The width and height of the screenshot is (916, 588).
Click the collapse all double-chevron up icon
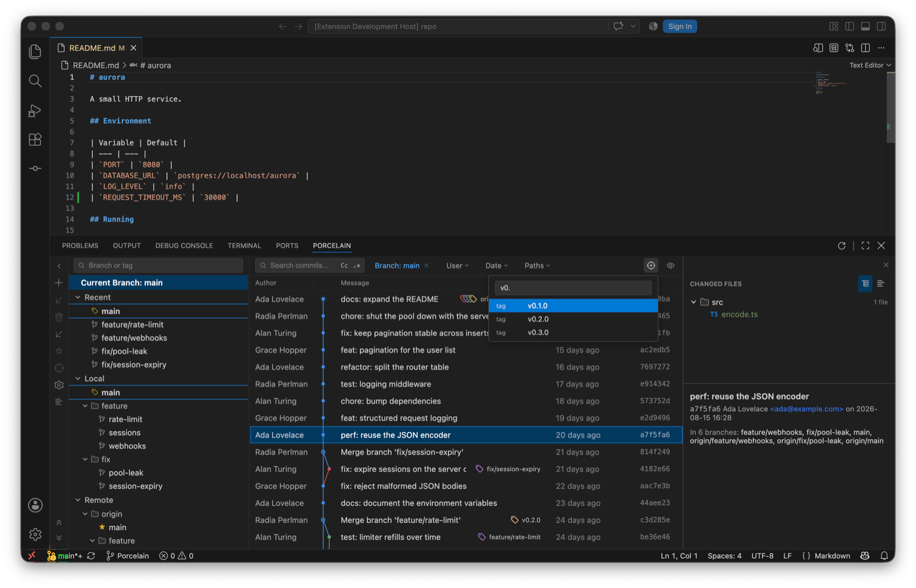coord(59,522)
